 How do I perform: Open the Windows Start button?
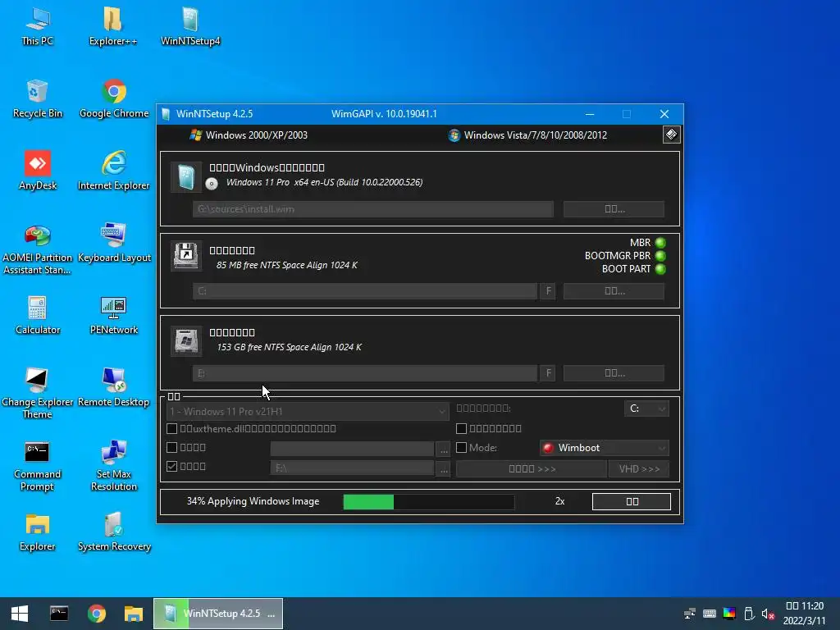pos(20,614)
